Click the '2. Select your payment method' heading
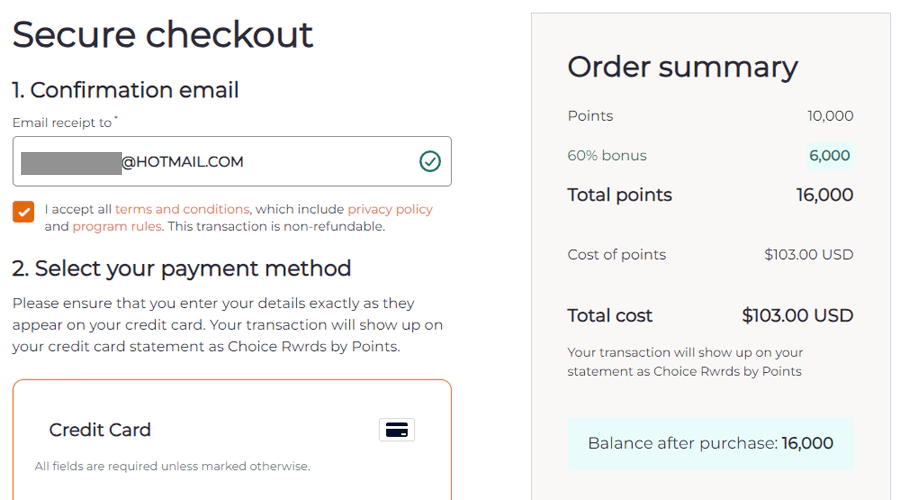 (181, 269)
